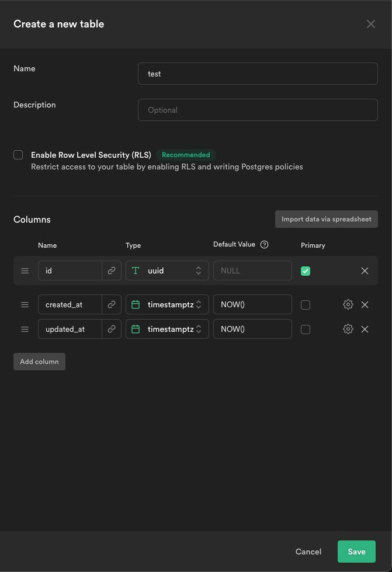This screenshot has height=572, width=392.
Task: Open the timestamptz type selector for created_at
Action: click(x=167, y=304)
